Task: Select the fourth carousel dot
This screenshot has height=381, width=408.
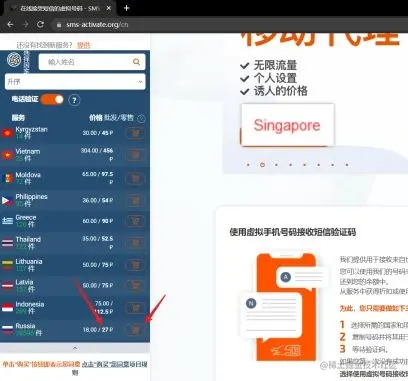Action: point(291,165)
